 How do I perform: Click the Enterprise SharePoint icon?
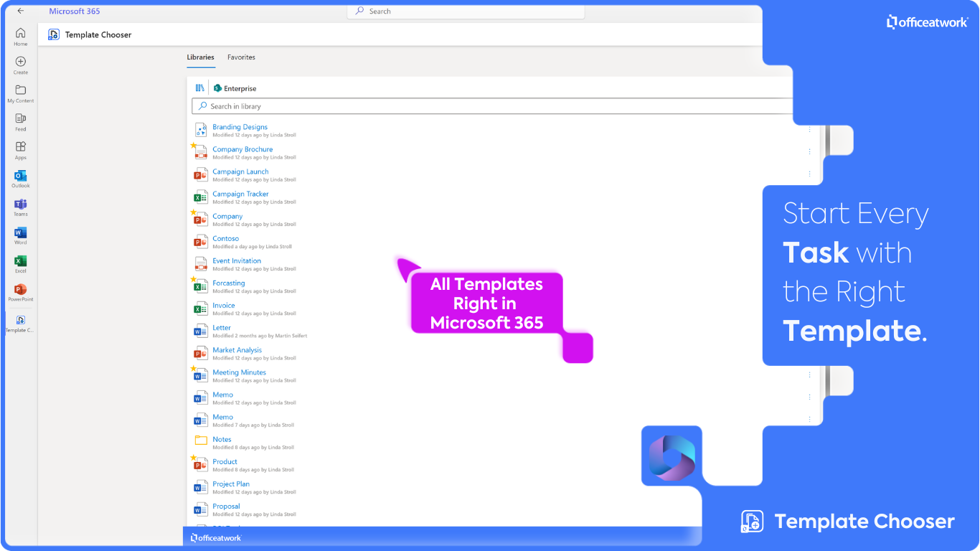click(217, 88)
